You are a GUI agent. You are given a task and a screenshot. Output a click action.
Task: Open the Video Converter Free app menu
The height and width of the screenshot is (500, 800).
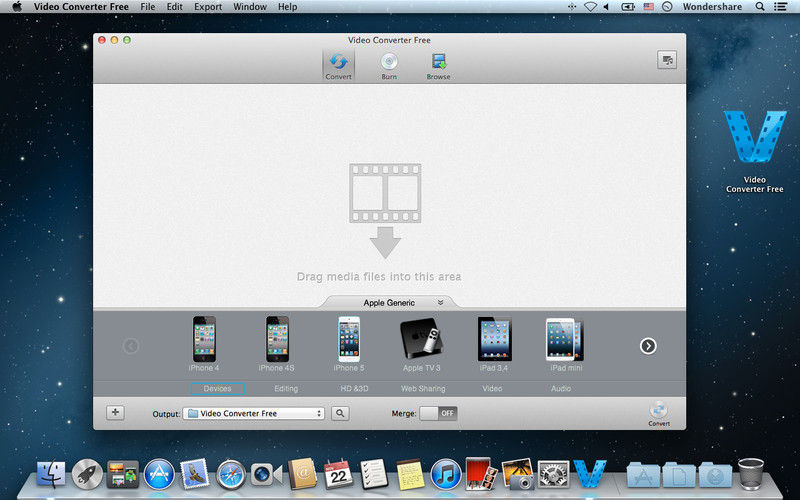81,7
